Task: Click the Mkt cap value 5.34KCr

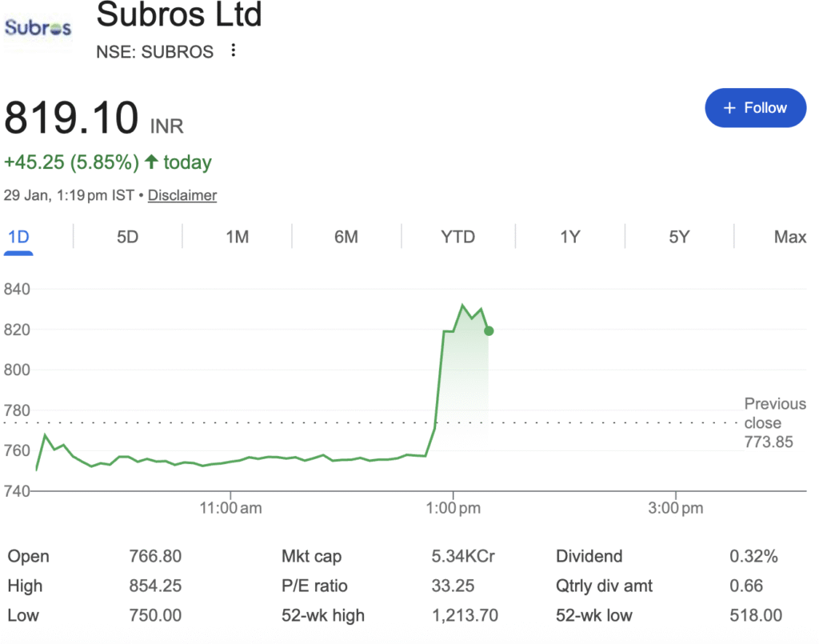Action: pyautogui.click(x=463, y=557)
